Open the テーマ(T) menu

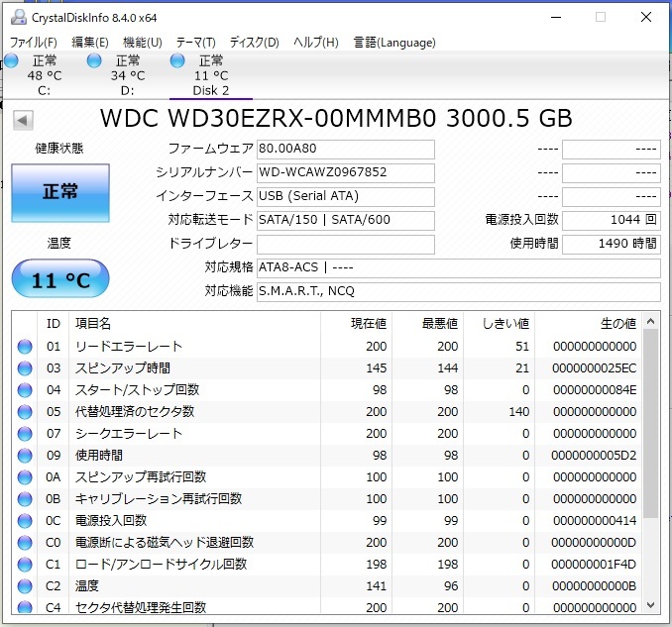click(196, 43)
